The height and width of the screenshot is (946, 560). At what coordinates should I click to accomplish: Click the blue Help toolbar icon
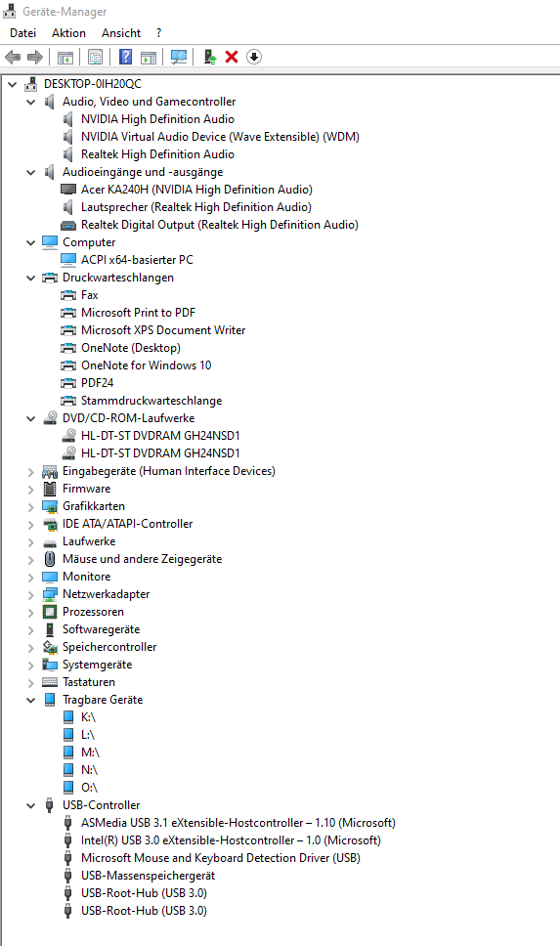click(125, 58)
